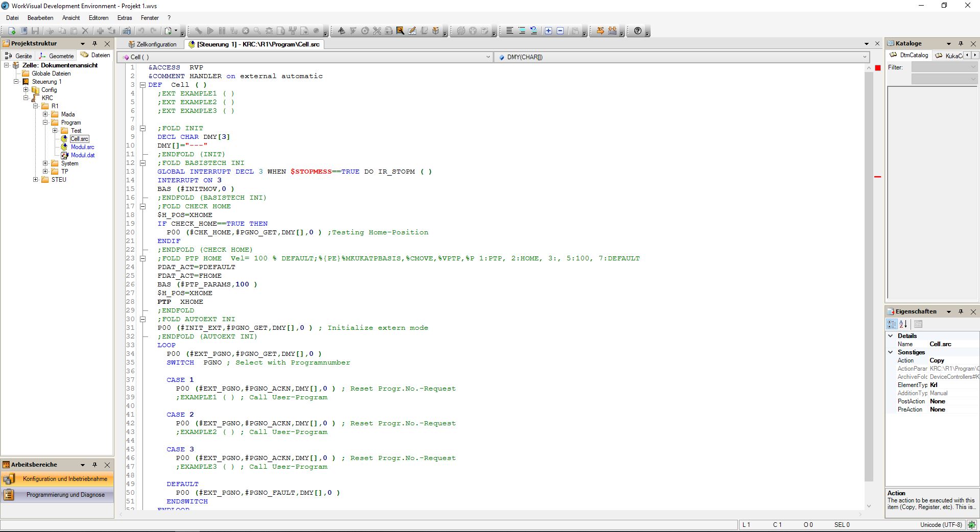Click the collapse all folds minus icon
Image resolution: width=980 pixels, height=532 pixels.
(x=560, y=31)
